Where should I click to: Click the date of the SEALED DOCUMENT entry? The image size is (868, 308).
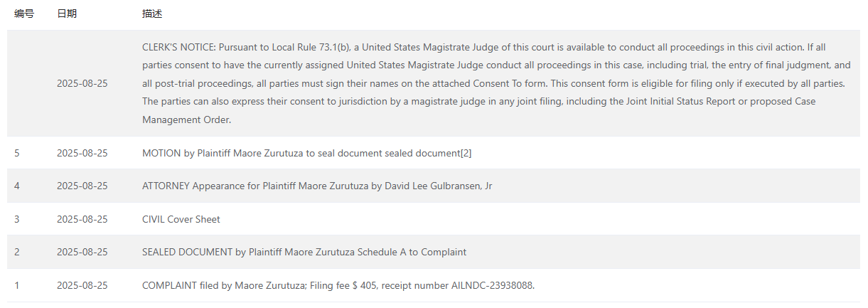click(82, 252)
